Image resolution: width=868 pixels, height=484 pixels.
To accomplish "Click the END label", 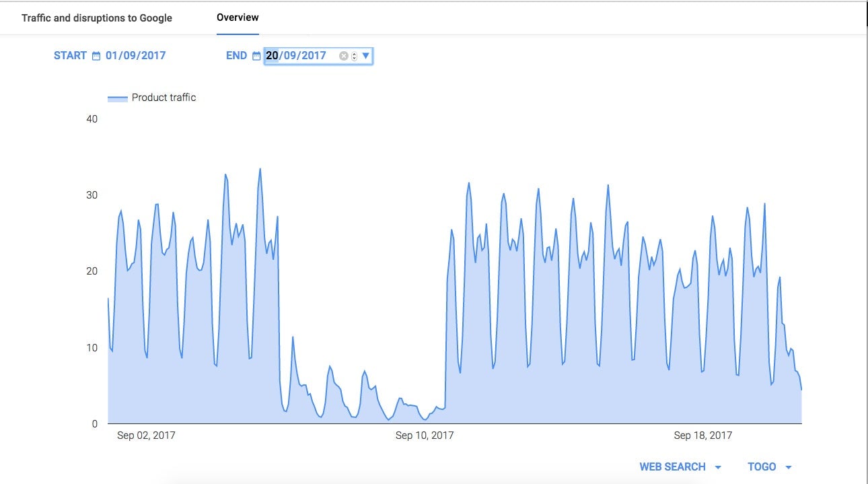I will (x=236, y=56).
